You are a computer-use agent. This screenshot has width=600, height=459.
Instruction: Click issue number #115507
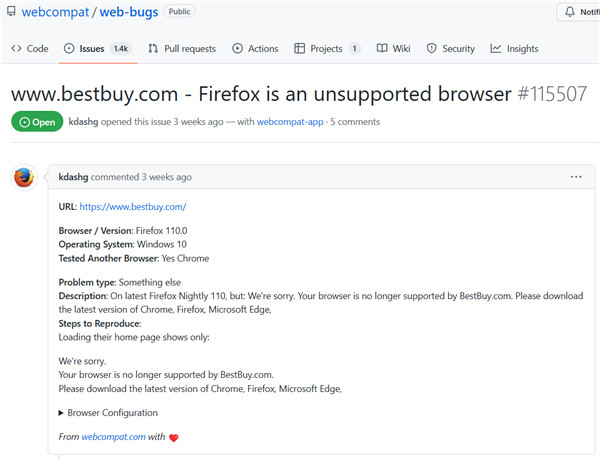[x=552, y=94]
